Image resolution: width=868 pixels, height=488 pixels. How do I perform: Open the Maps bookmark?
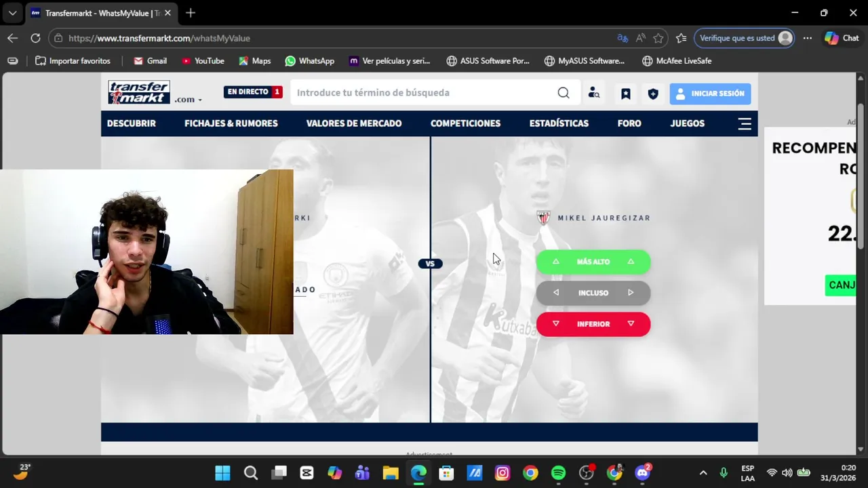(254, 61)
